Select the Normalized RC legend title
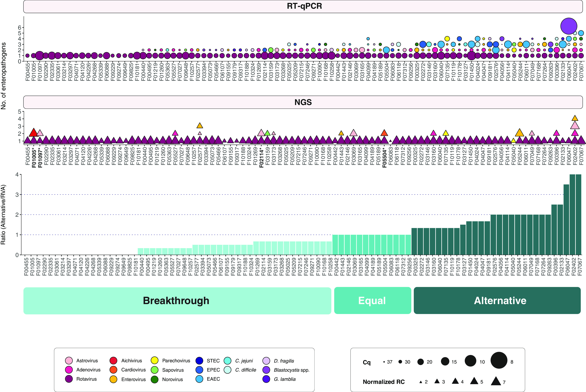Viewport: 586px width, 392px height. [384, 382]
